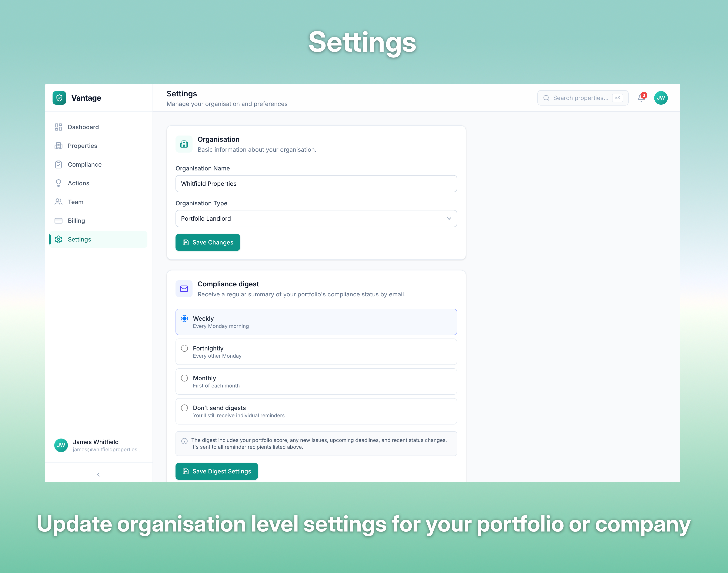This screenshot has width=728, height=573.
Task: Focus the Search properties field
Action: pyautogui.click(x=583, y=98)
